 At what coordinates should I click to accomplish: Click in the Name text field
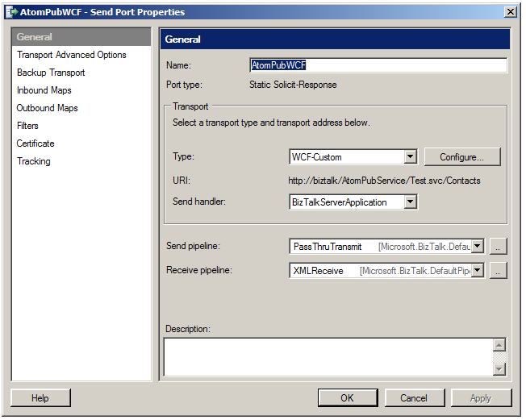coord(378,65)
